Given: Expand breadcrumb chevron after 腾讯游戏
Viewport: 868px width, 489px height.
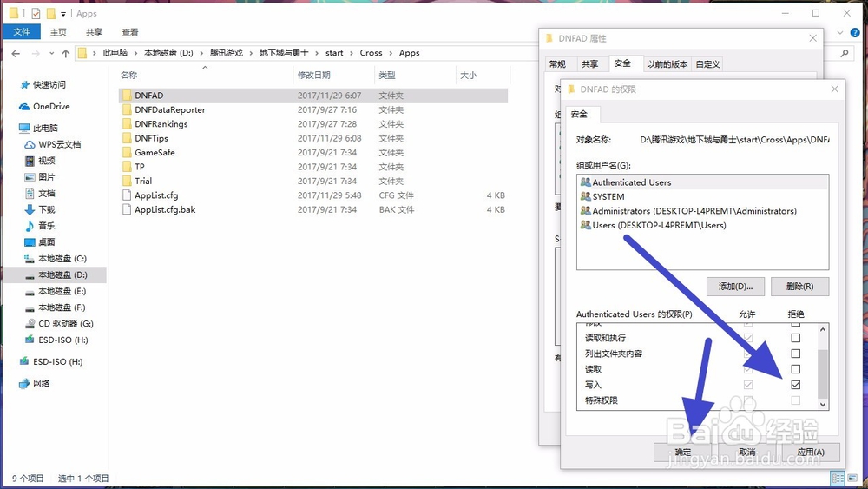Looking at the screenshot, I should click(251, 53).
